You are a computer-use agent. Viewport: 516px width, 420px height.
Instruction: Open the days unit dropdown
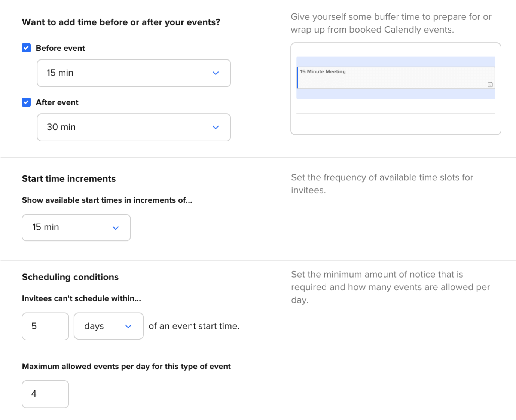(x=109, y=326)
